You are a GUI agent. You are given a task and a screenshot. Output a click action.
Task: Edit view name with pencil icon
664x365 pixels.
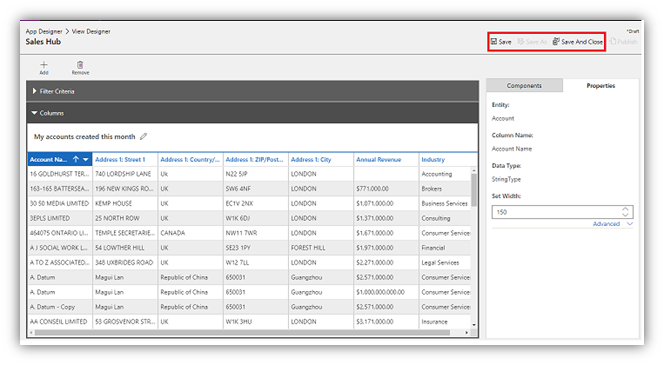[x=144, y=136]
